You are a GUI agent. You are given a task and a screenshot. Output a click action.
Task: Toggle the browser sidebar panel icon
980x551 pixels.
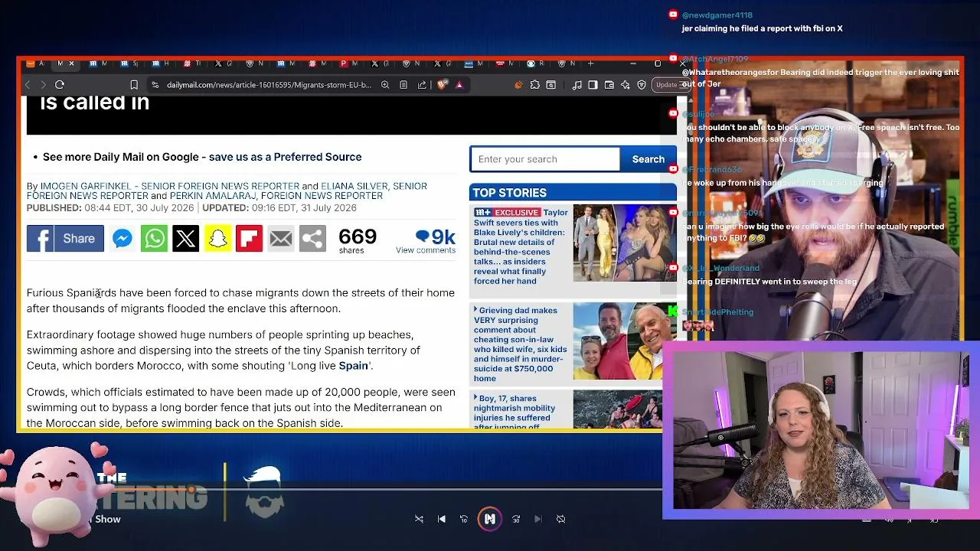click(593, 85)
